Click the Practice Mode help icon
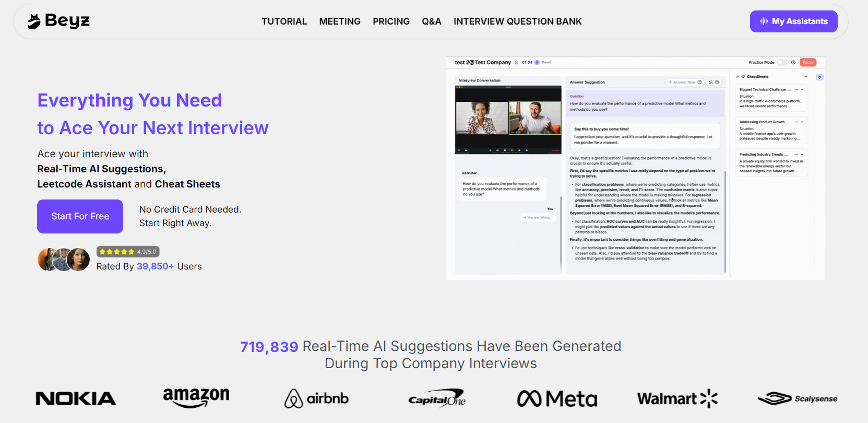The image size is (868, 423). [793, 62]
